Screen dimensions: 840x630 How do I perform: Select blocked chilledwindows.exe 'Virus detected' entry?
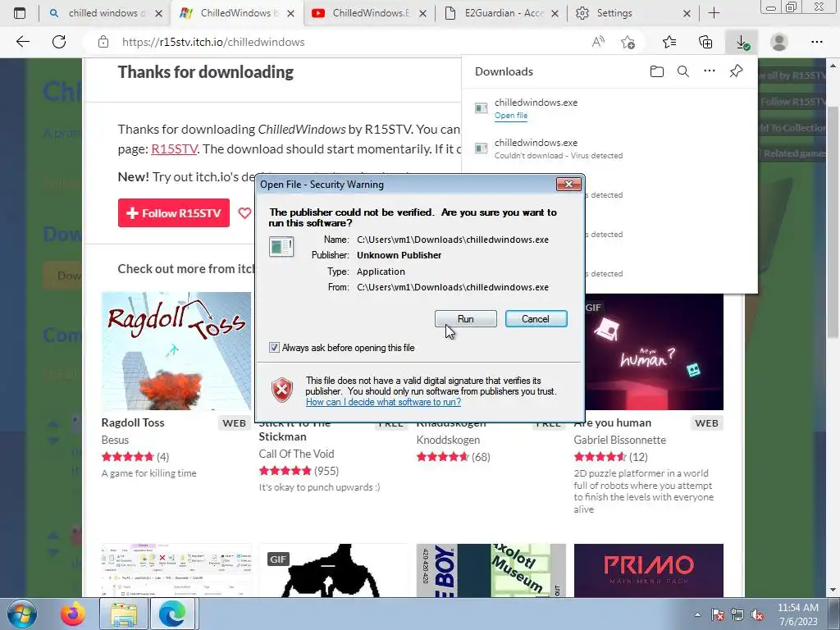pyautogui.click(x=609, y=149)
